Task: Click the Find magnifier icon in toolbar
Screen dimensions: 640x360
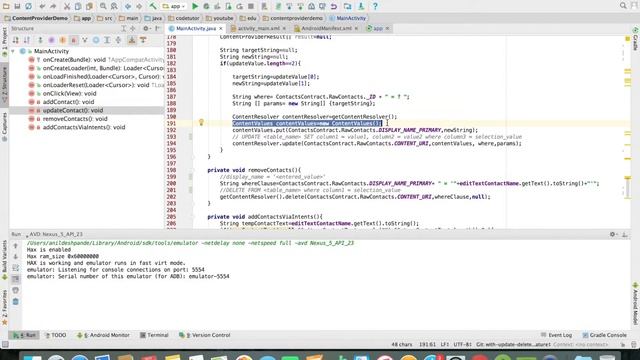Action: (x=103, y=6)
